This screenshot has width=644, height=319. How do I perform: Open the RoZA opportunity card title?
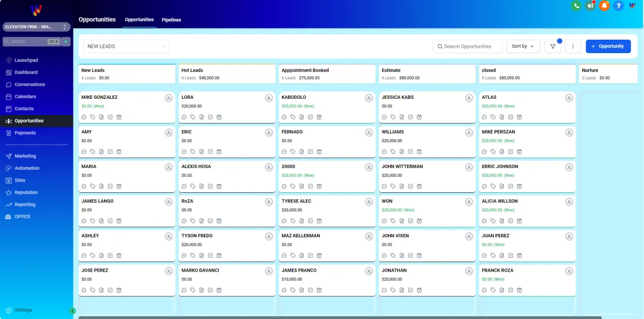187,201
